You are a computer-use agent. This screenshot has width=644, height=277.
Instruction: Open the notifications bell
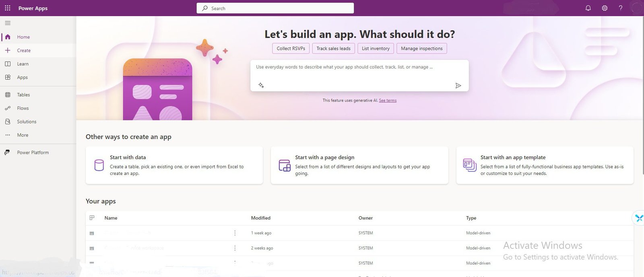(x=588, y=8)
